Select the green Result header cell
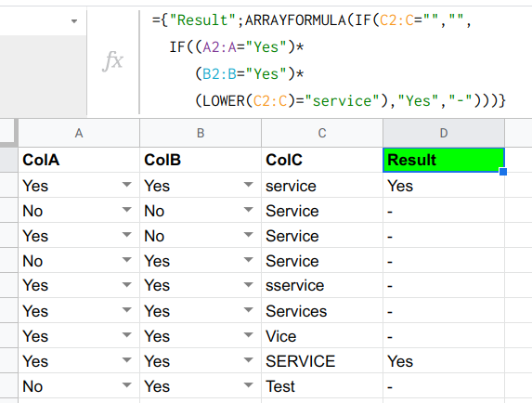The width and height of the screenshot is (532, 403). click(x=444, y=160)
